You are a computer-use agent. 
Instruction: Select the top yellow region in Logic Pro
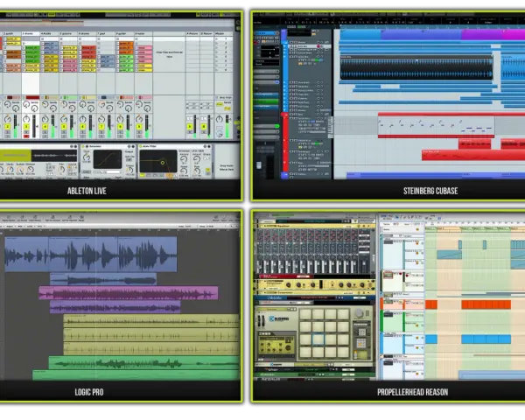coord(151,321)
